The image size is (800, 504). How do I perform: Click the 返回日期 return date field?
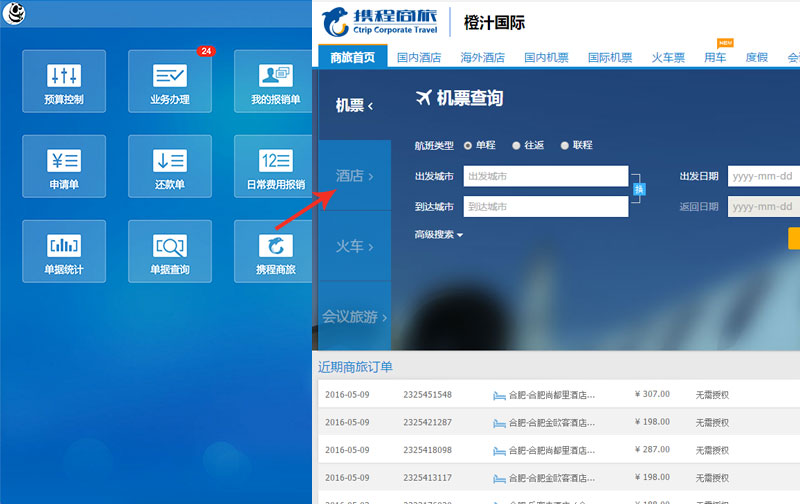point(764,207)
